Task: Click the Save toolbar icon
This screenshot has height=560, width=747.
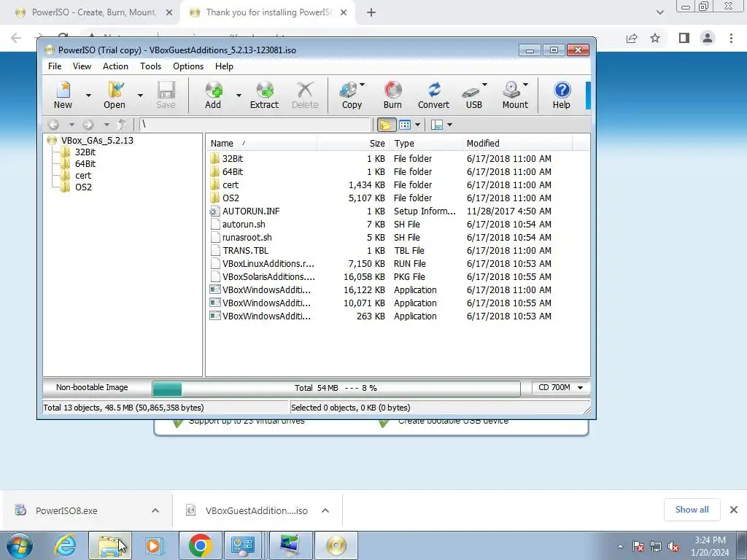Action: point(166,95)
